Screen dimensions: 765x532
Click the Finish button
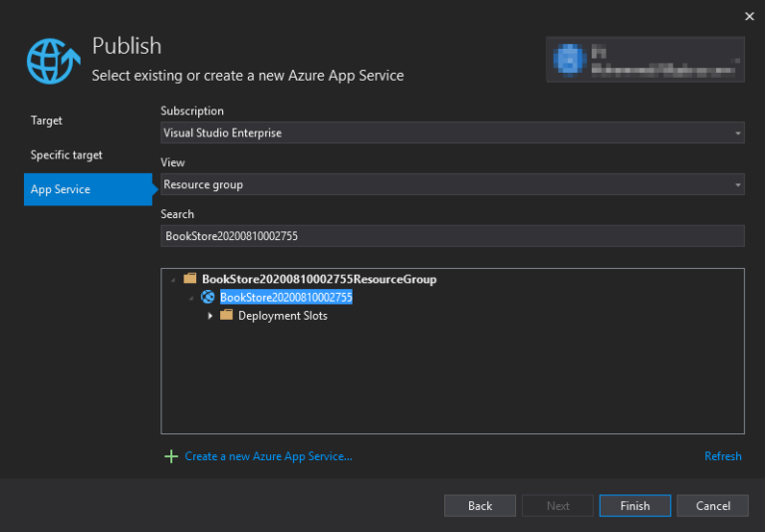pyautogui.click(x=635, y=506)
